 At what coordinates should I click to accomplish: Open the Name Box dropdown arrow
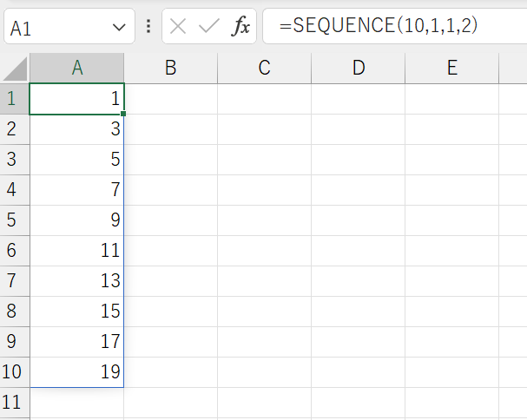119,27
